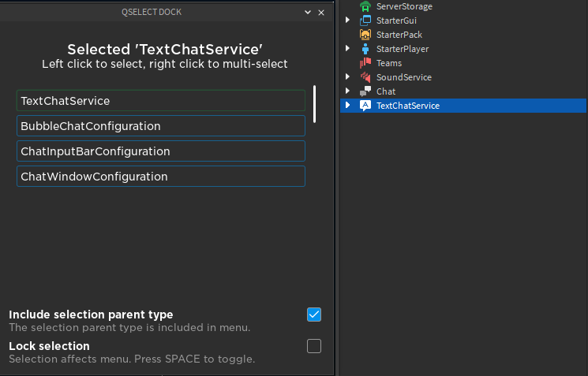Click the SoundService icon
The height and width of the screenshot is (376, 588).
(x=365, y=77)
